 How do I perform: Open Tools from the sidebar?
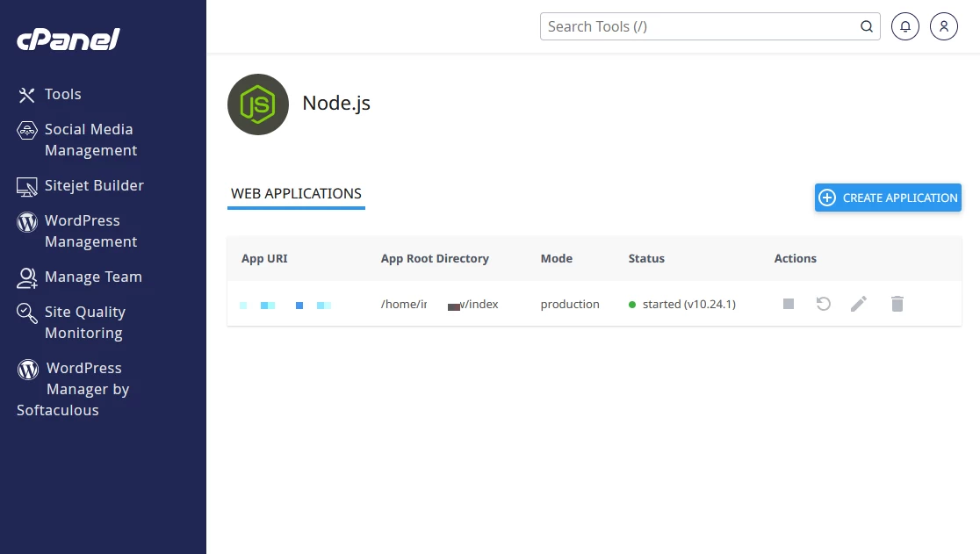(62, 94)
